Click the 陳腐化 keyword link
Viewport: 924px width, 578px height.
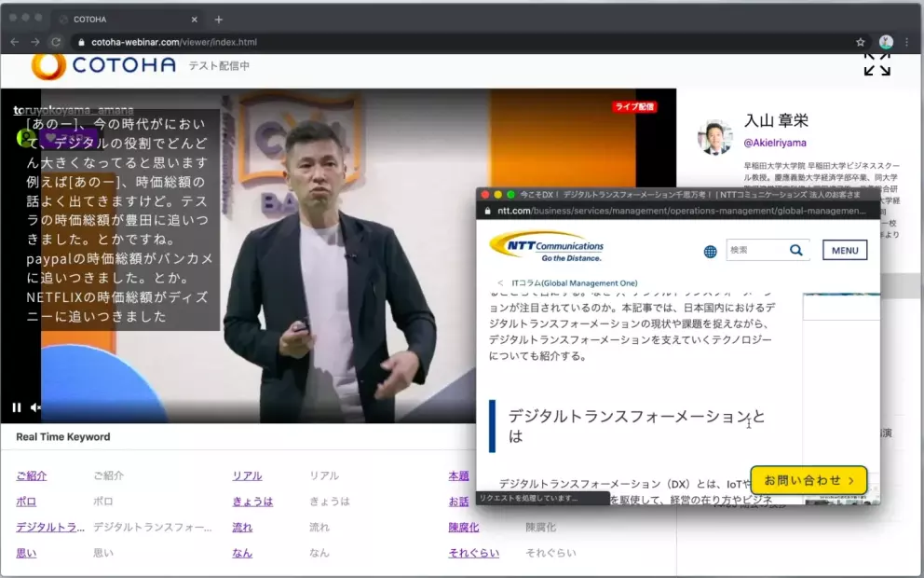(x=464, y=528)
